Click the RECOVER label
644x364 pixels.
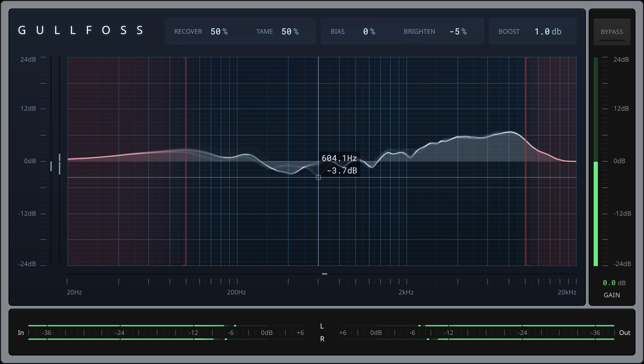[188, 32]
